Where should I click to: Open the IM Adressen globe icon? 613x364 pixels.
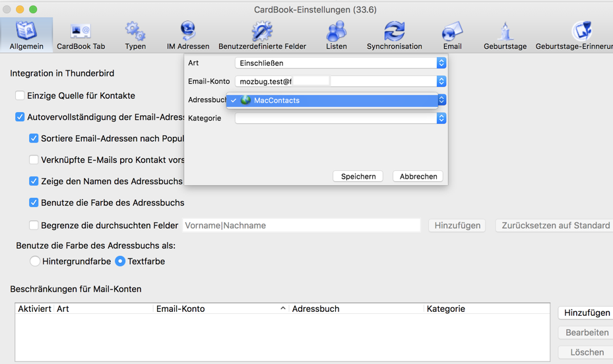(187, 30)
